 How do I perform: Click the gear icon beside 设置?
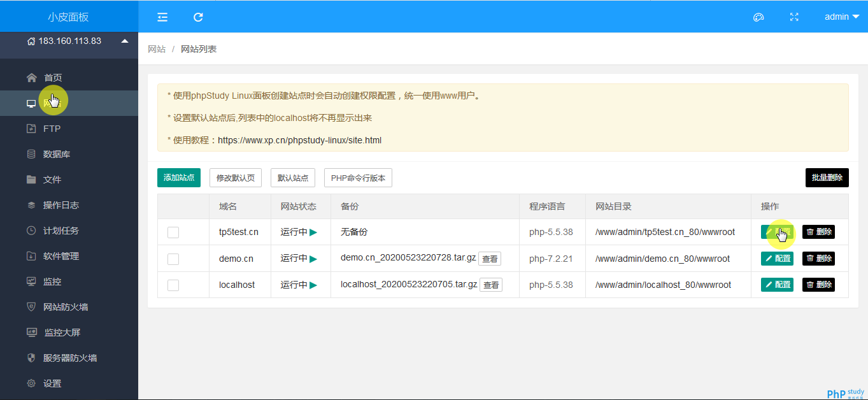(31, 383)
